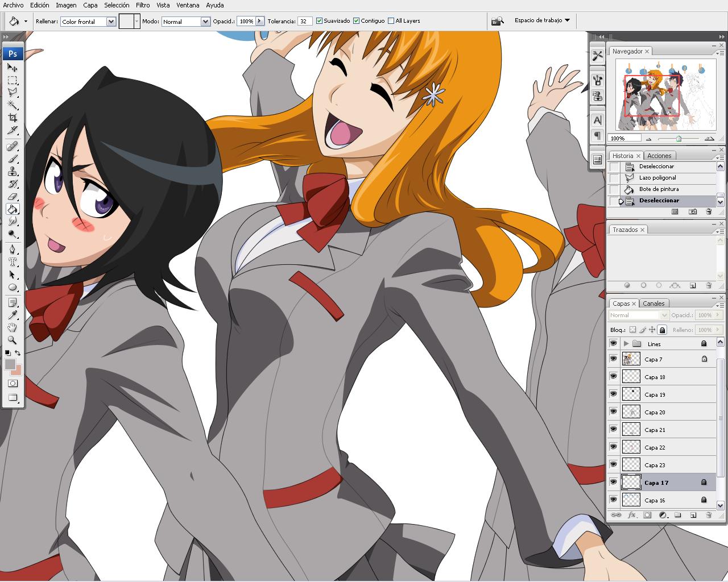Open the pattern picker dropdown arrow
This screenshot has height=582, width=728.
click(137, 22)
